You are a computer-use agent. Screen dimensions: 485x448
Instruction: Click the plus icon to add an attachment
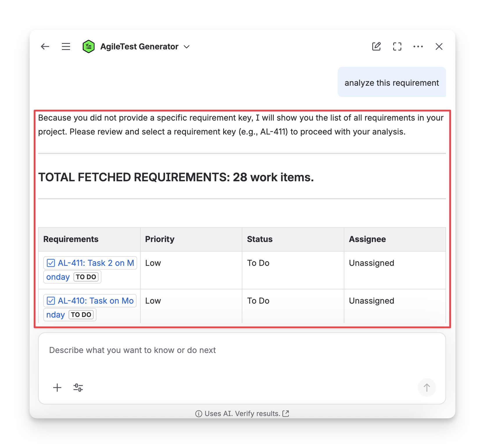click(57, 388)
